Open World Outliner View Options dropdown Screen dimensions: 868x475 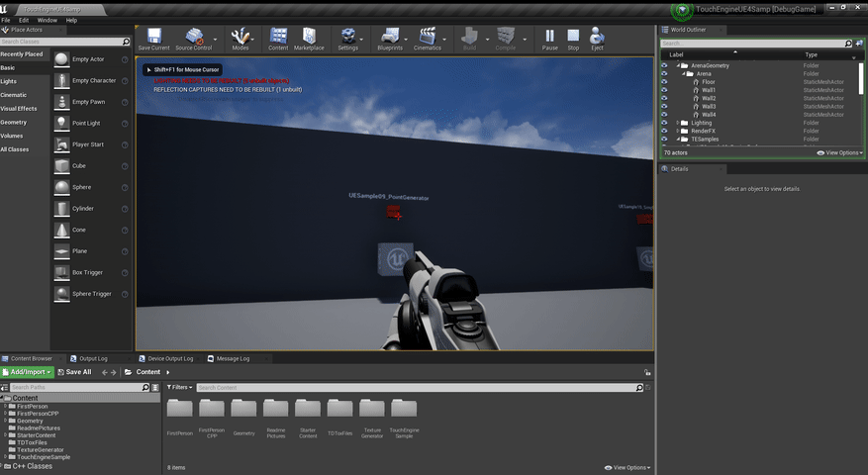point(840,153)
